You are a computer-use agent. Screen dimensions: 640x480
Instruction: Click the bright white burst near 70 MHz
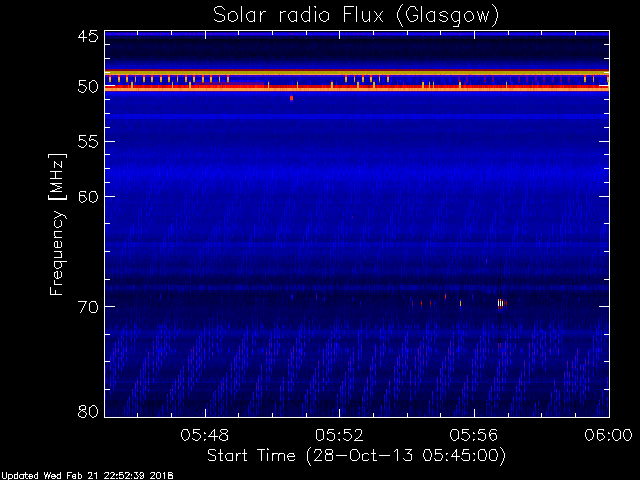click(x=500, y=303)
